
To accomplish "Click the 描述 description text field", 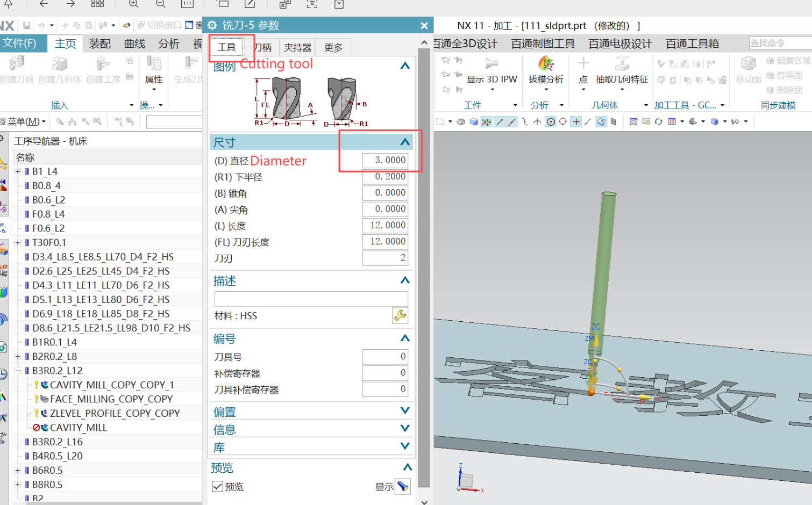I will [311, 298].
